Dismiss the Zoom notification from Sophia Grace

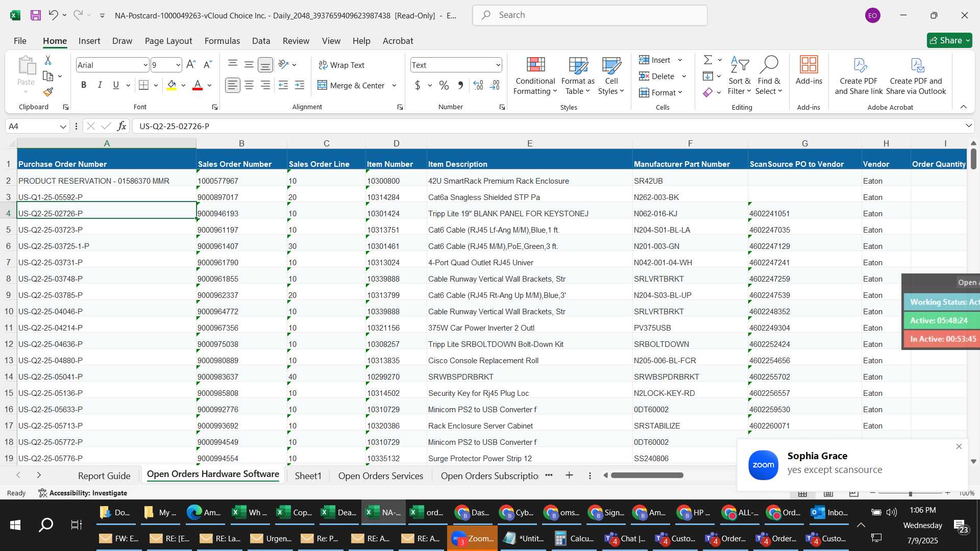pos(959,446)
